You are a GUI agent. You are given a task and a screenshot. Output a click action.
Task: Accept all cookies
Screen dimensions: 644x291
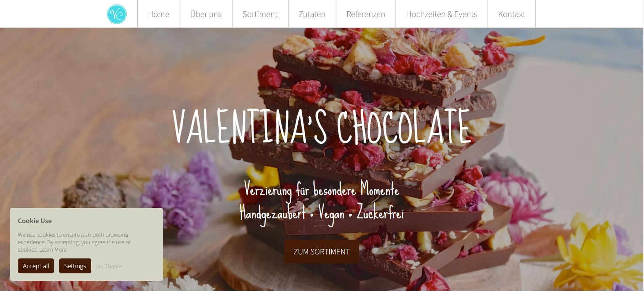pyautogui.click(x=36, y=266)
